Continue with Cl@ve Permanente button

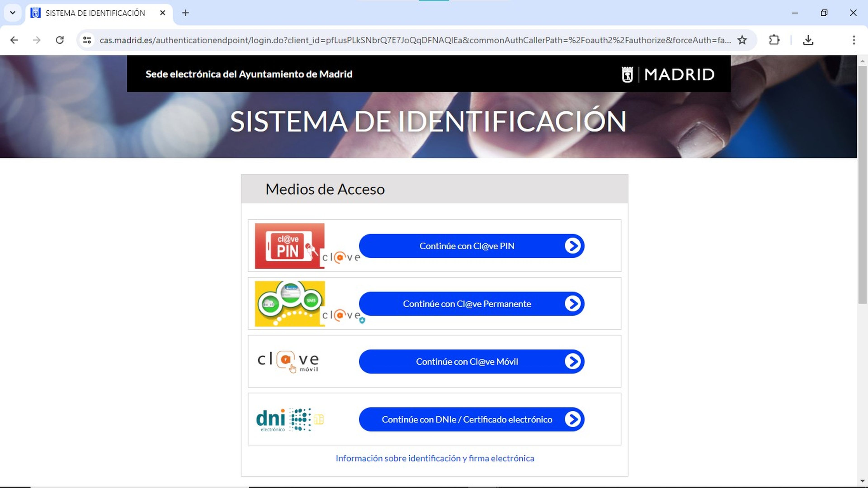[471, 304]
